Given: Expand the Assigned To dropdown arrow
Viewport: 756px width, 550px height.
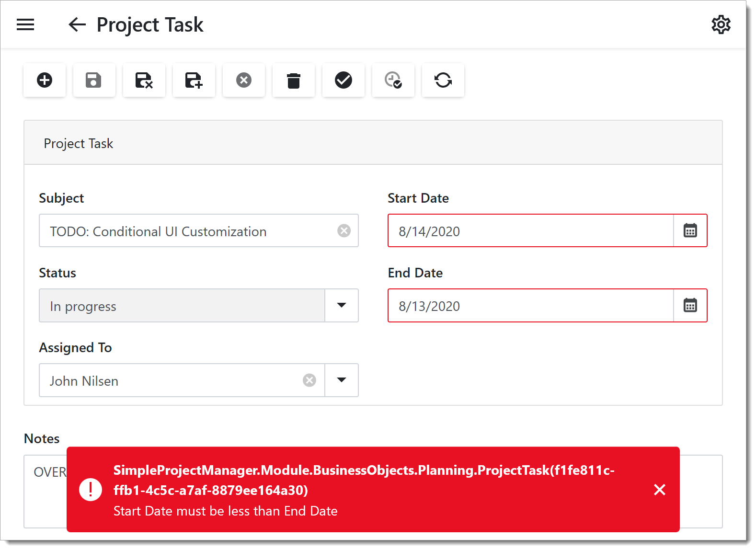Looking at the screenshot, I should [341, 380].
